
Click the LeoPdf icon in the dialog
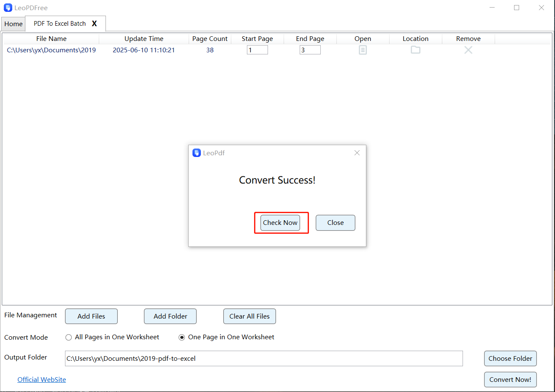(196, 153)
